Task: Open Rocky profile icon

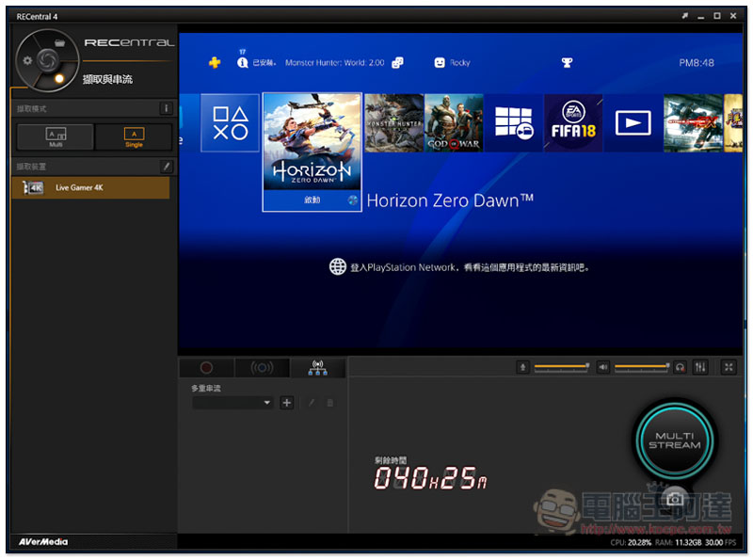Action: [x=440, y=62]
